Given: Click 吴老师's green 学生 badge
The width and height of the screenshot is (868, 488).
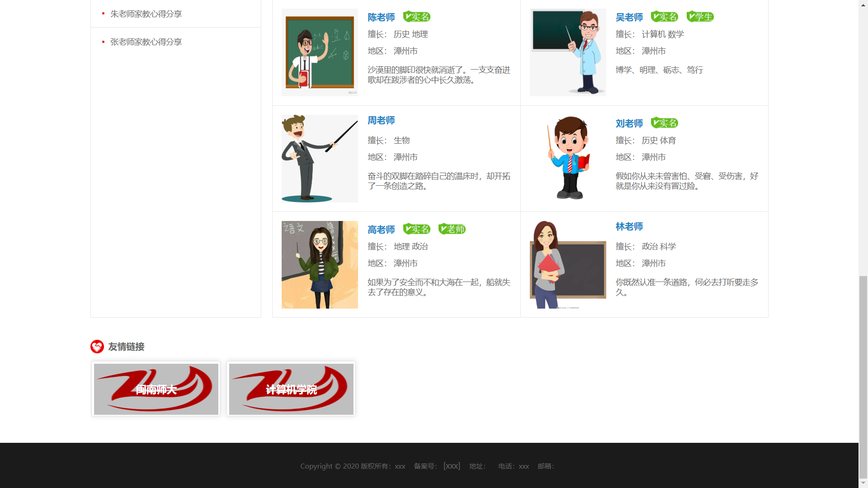Looking at the screenshot, I should click(x=700, y=17).
